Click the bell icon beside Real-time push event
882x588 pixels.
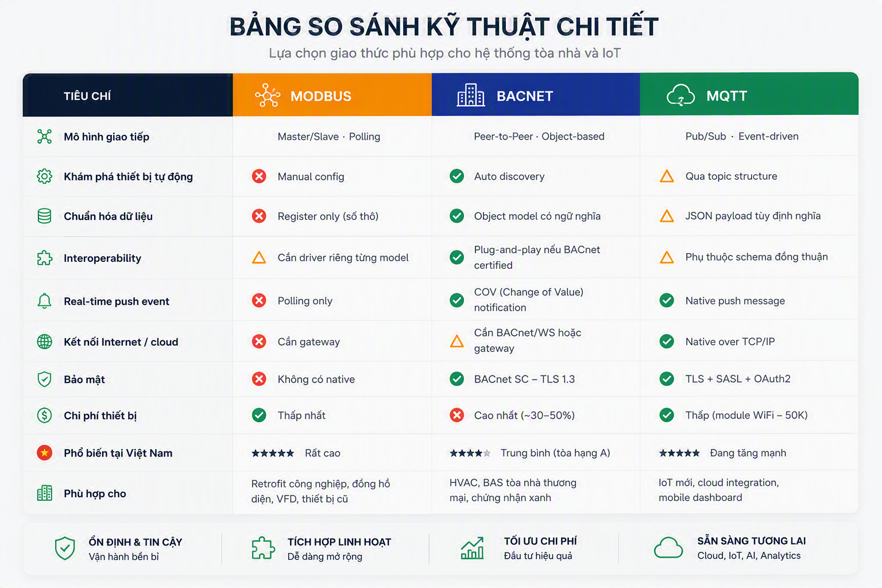click(44, 301)
